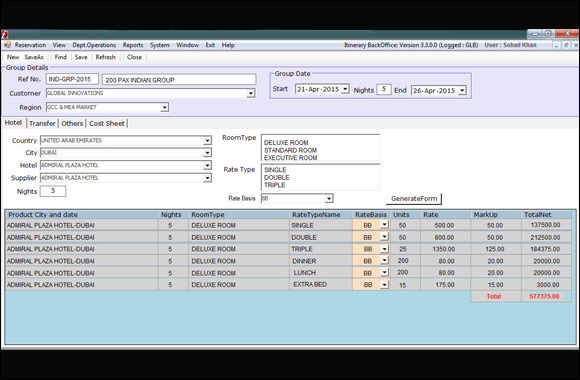Open the Start date picker dropdown

point(345,89)
